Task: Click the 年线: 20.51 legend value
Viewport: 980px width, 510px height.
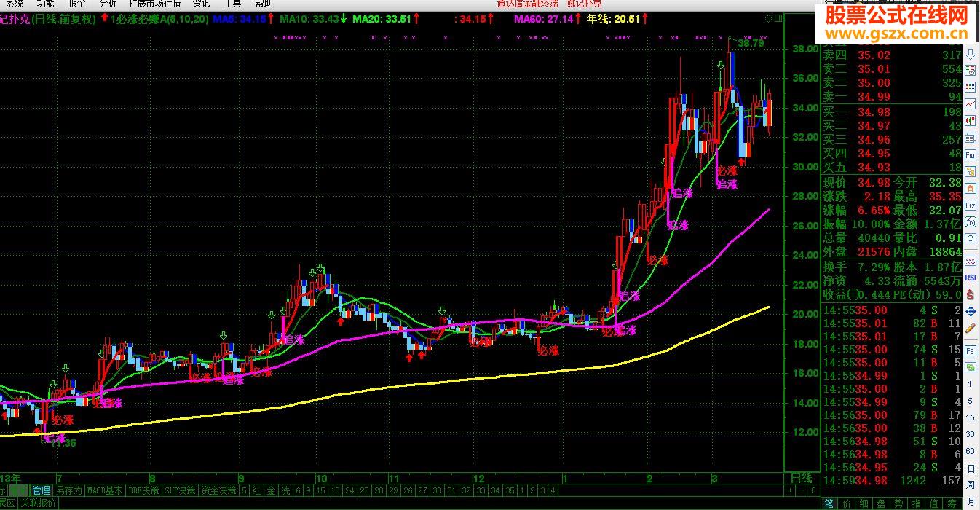Action: click(613, 20)
